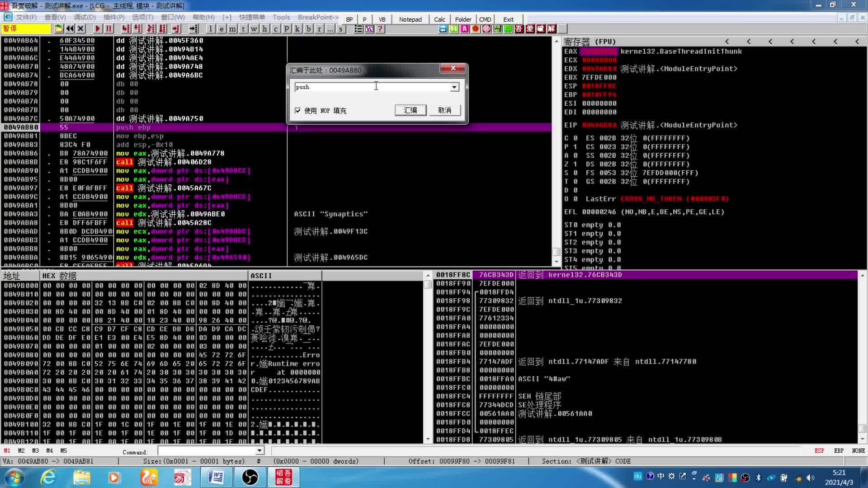Screen dimensions: 868x488
Task: Open Source (s) icon
Action: [x=341, y=29]
